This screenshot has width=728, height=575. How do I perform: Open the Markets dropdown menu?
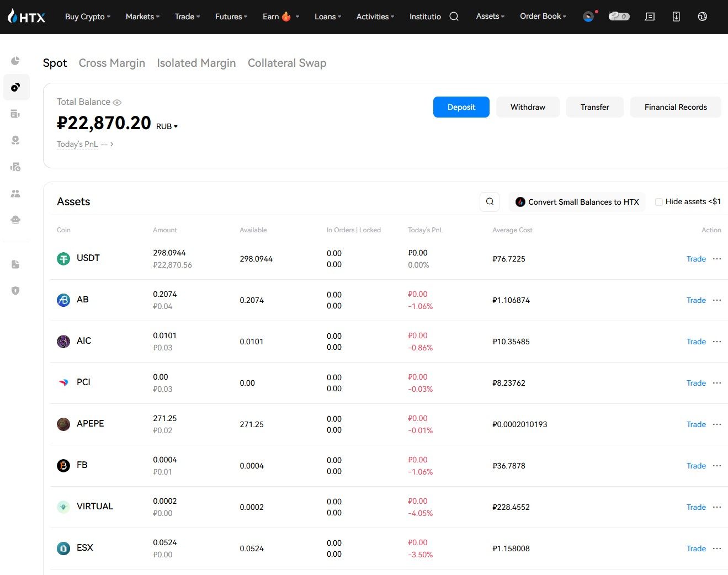(142, 17)
